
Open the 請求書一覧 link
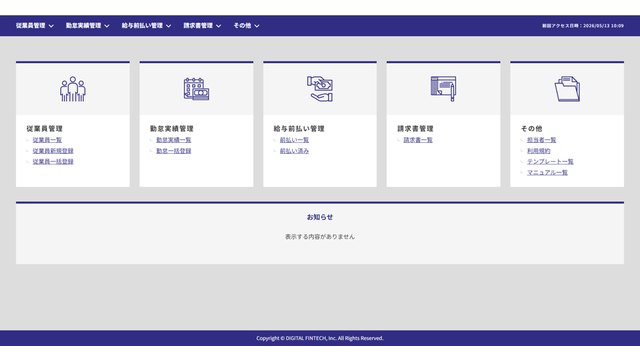418,140
